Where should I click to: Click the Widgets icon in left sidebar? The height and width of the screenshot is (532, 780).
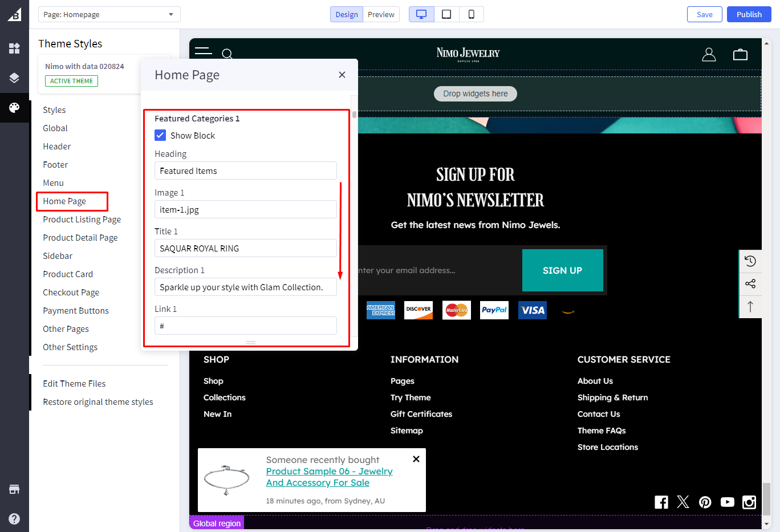[14, 48]
